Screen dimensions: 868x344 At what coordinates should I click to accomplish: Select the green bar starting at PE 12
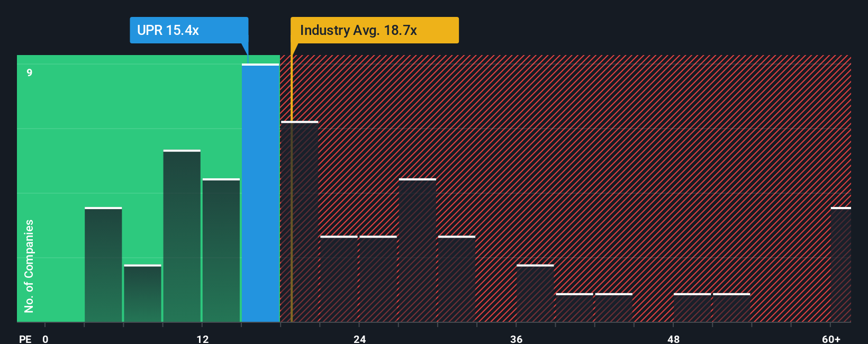[221, 250]
